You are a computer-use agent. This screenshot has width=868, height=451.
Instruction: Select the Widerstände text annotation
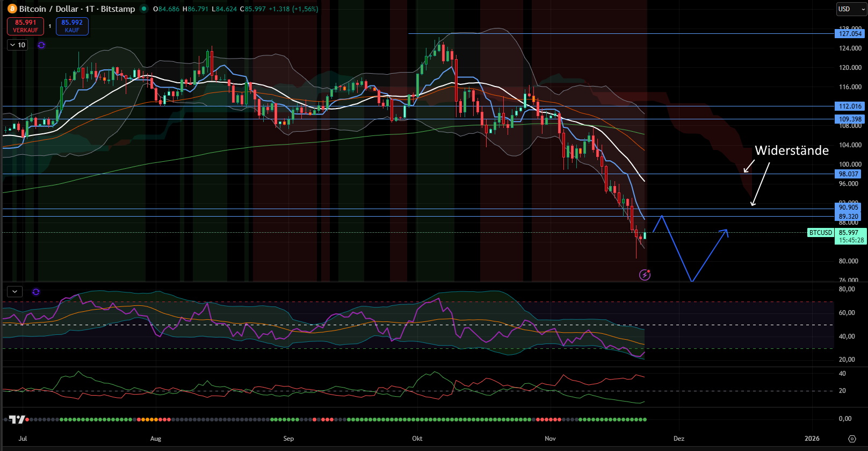click(791, 151)
